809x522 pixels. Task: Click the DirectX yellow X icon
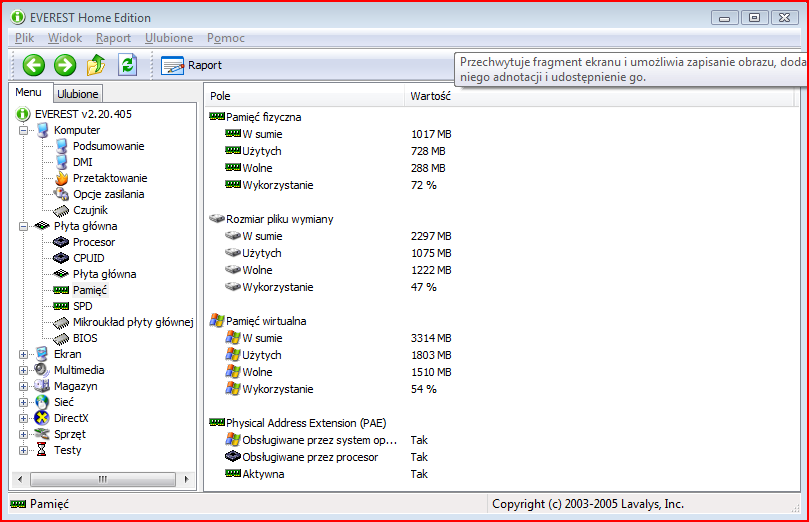coord(42,418)
